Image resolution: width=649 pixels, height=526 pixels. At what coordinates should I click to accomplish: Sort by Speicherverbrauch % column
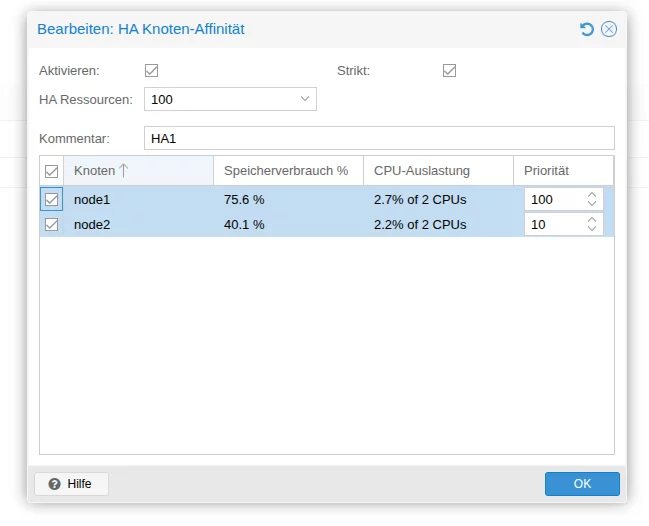(x=288, y=171)
